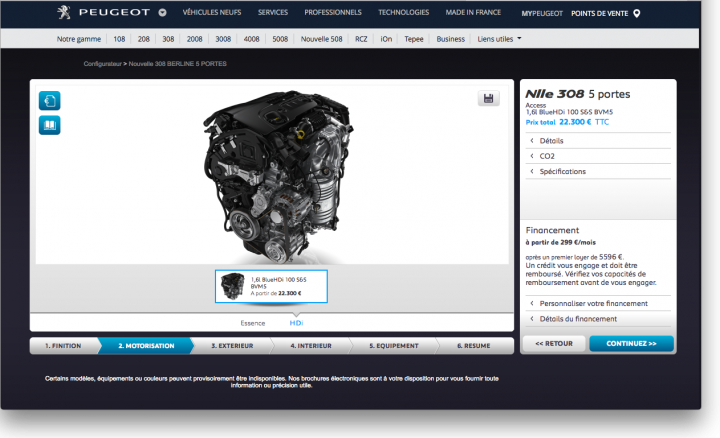Expand Personnaliser votre financement
This screenshot has width=720, height=438.
click(598, 303)
